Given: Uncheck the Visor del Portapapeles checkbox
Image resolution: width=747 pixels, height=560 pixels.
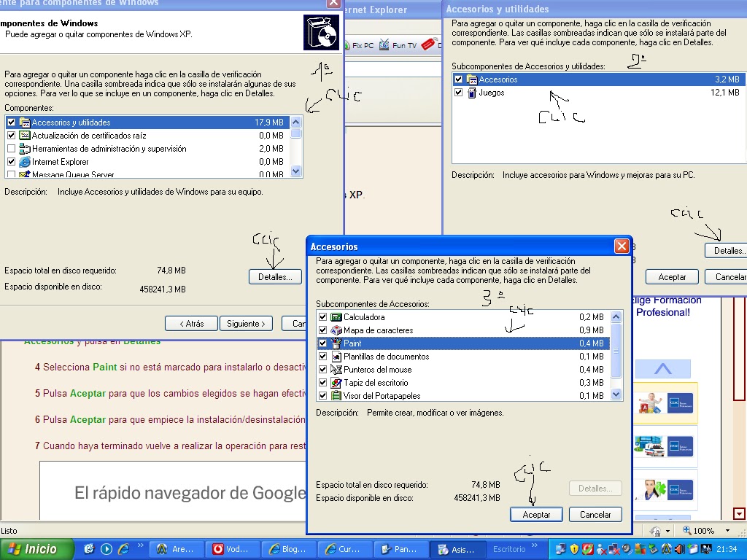Looking at the screenshot, I should pos(322,395).
